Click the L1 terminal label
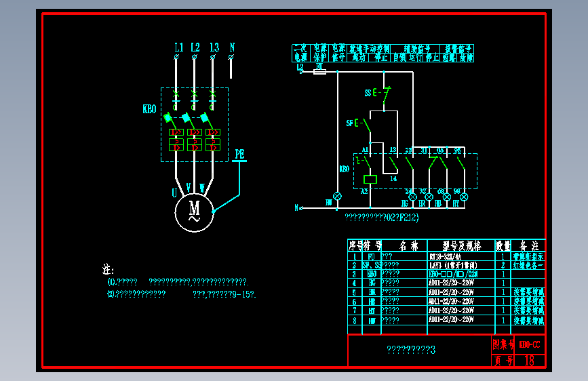588x381 pixels. point(178,47)
